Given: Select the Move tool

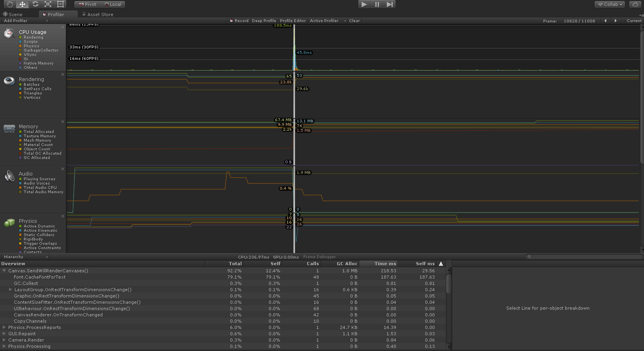Looking at the screenshot, I should [22, 4].
